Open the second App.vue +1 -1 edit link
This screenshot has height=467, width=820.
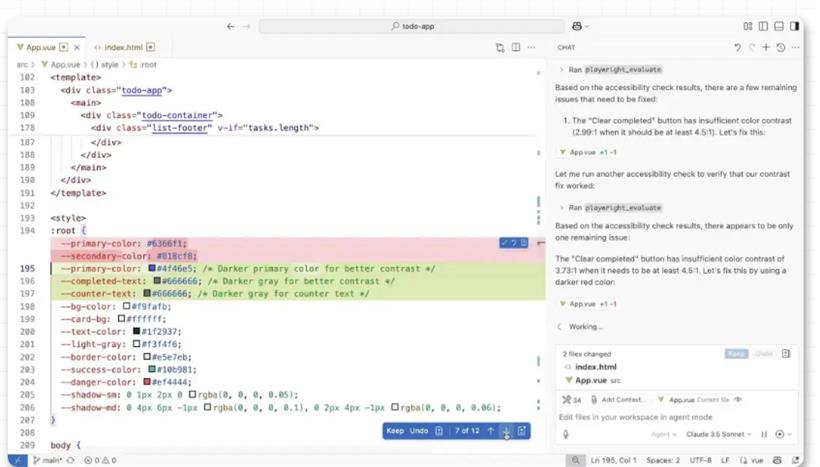coord(588,304)
